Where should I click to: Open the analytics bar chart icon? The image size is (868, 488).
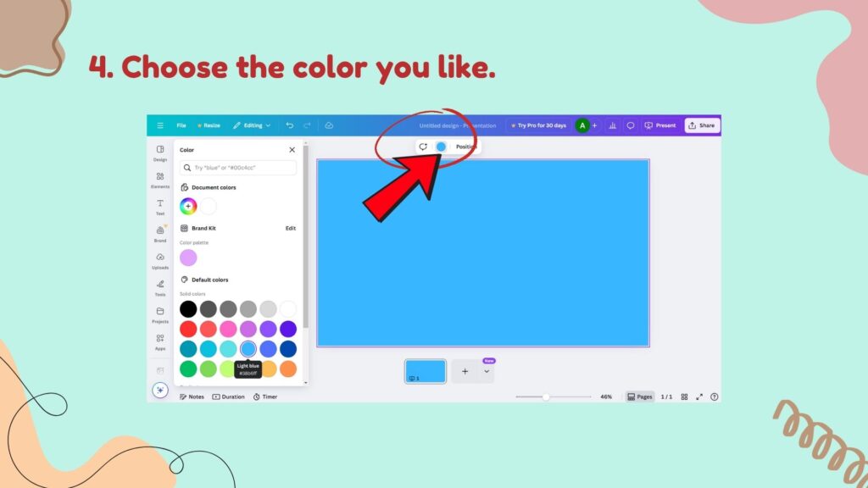click(612, 125)
